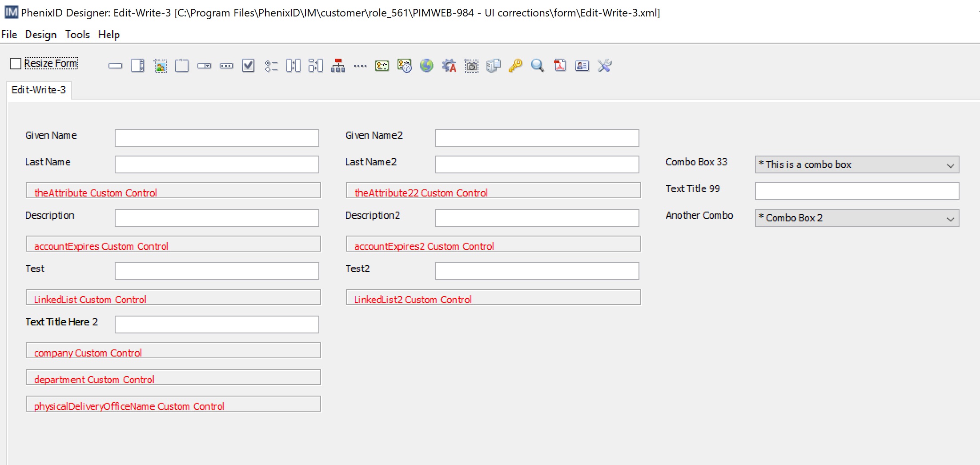Select the dotted password field tool

coord(360,66)
